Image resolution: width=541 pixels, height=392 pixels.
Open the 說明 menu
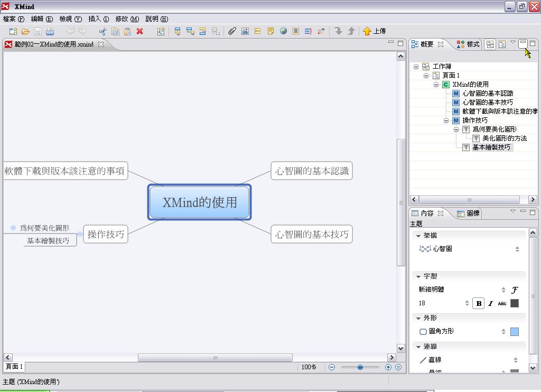click(x=156, y=19)
